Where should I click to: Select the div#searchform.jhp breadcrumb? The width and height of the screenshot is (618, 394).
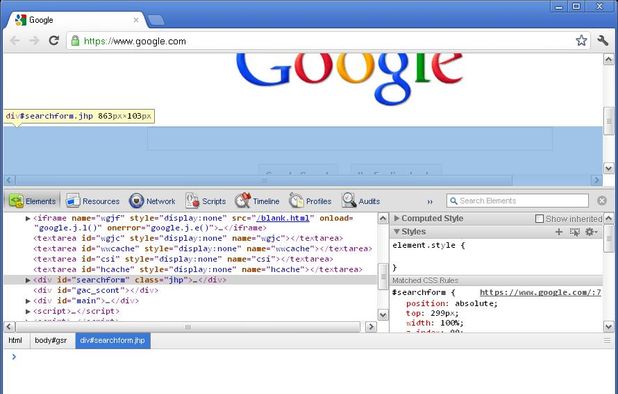[113, 340]
